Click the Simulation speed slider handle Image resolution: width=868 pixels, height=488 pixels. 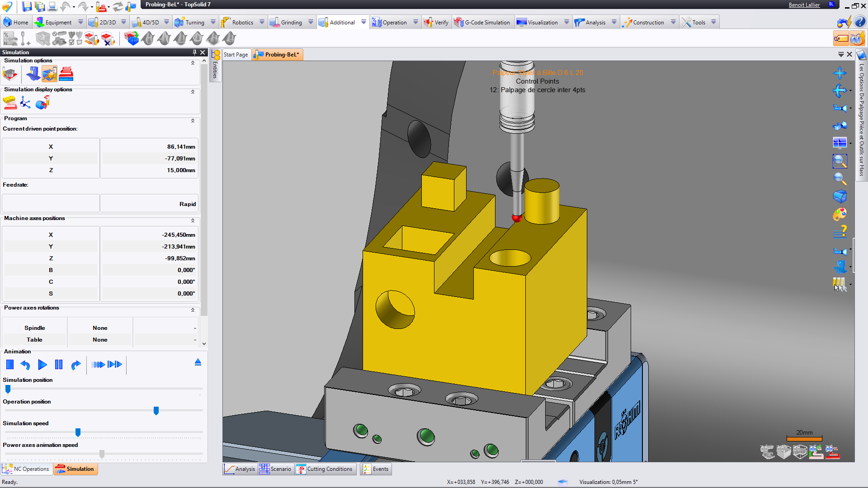78,432
